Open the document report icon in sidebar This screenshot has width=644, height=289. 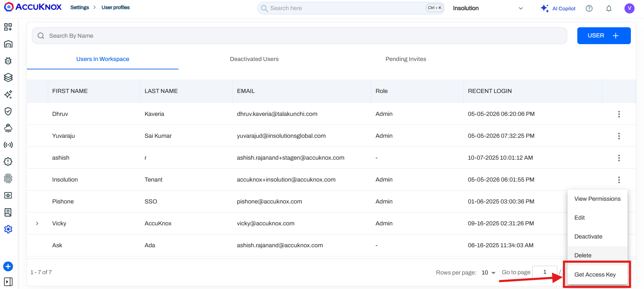8,212
